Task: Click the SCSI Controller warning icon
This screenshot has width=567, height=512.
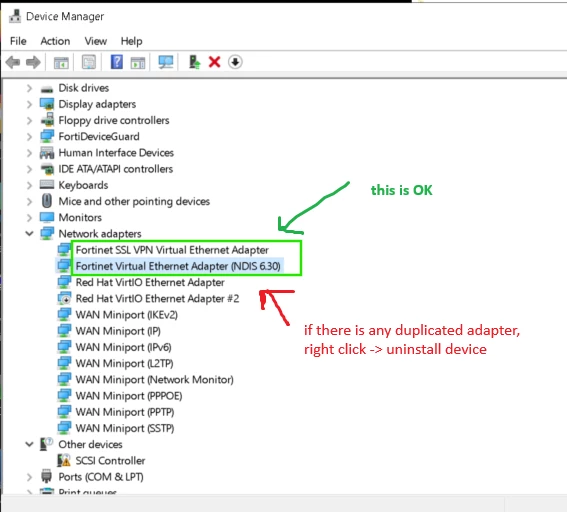Action: coord(64,461)
